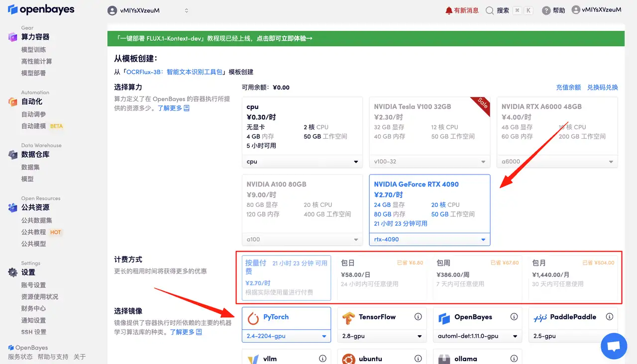637x364 pixels.
Task: Go to 自动调参 in sidebar
Action: tap(33, 114)
